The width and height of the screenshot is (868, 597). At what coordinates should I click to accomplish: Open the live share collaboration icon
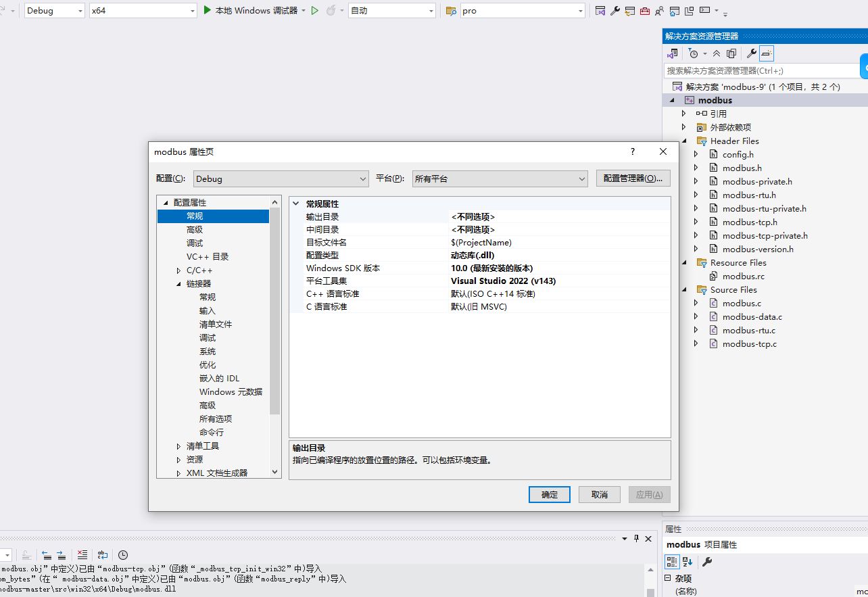[658, 10]
